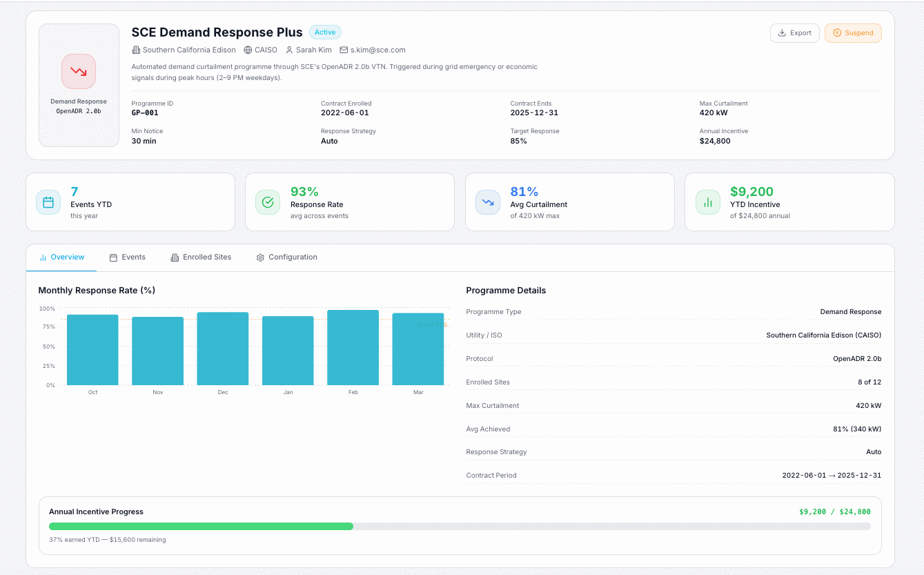
Task: Click the checkmark icon on Response Rate card
Action: point(268,202)
